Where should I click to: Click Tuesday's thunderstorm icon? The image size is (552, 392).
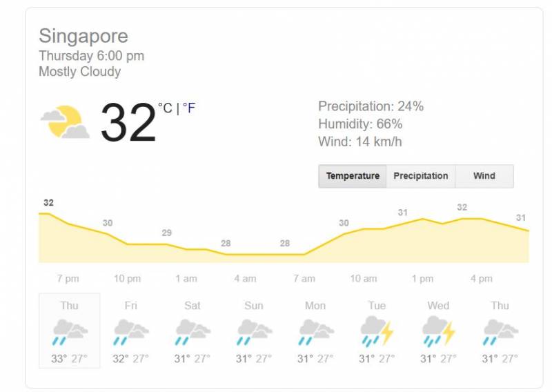(x=377, y=332)
